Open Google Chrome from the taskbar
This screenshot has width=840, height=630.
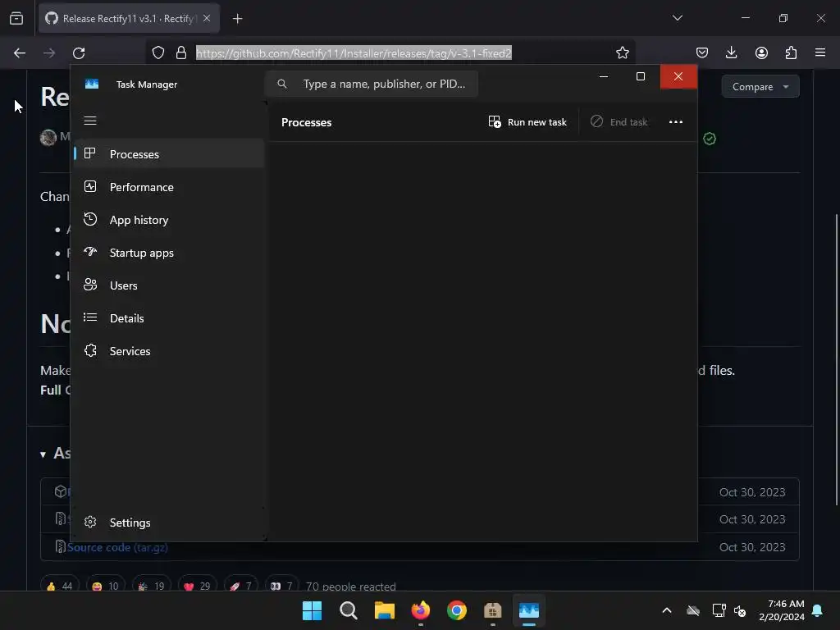pyautogui.click(x=456, y=610)
